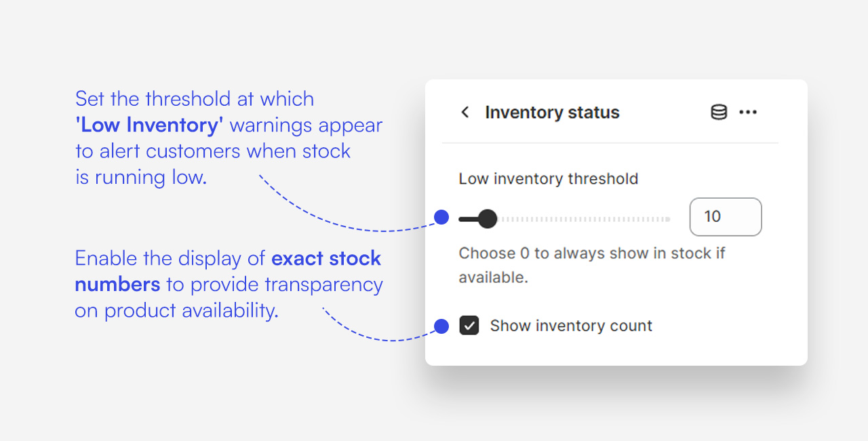Click "is running low." caption line
The width and height of the screenshot is (868, 441).
coord(140,177)
